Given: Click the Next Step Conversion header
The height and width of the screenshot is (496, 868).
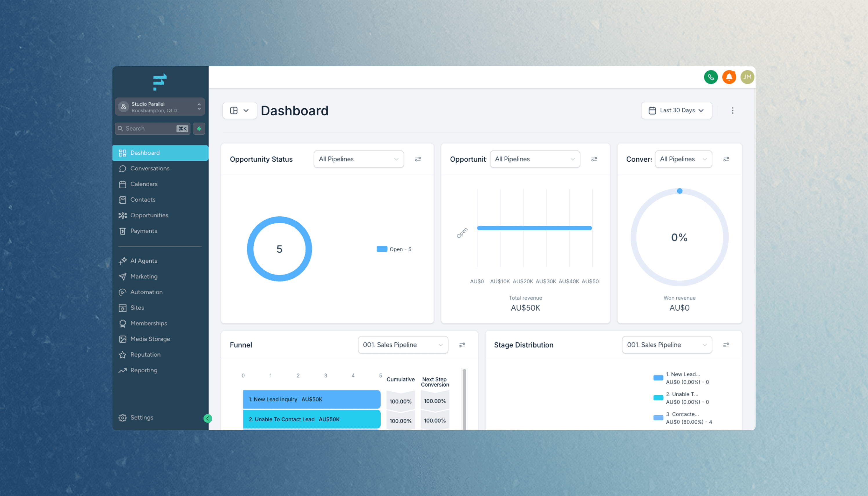Looking at the screenshot, I should (435, 382).
